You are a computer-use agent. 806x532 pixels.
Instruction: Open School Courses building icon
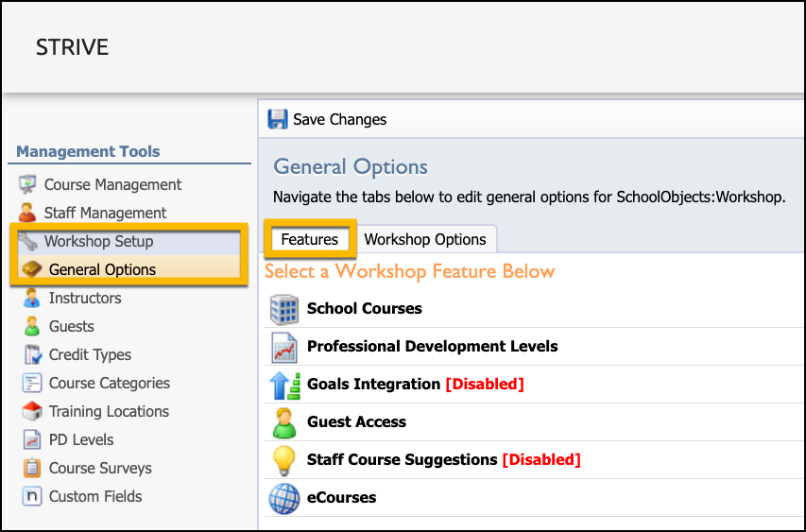tap(283, 309)
